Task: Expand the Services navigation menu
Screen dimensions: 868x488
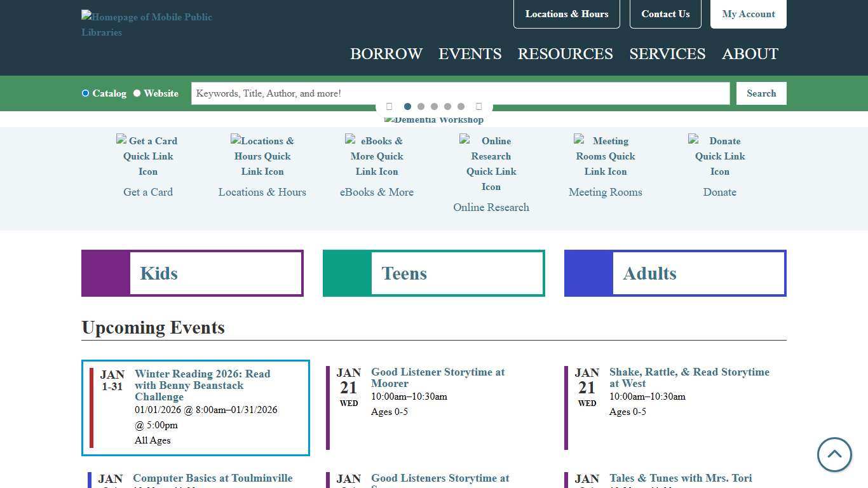Action: coord(667,54)
